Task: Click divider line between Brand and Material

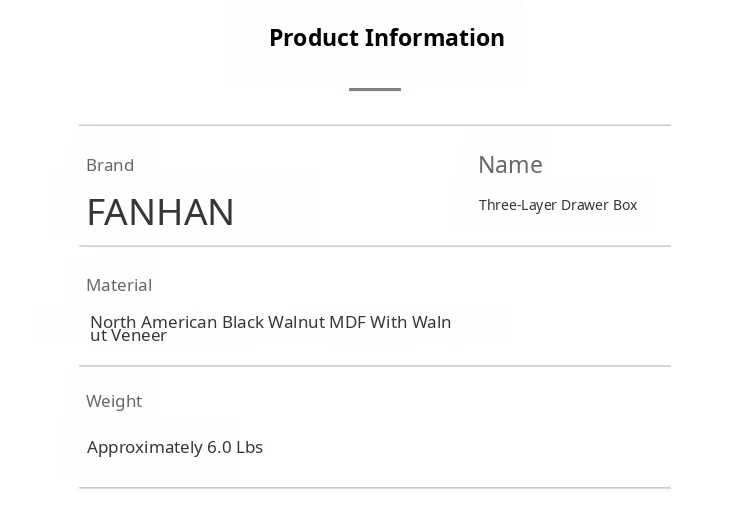Action: tap(375, 246)
